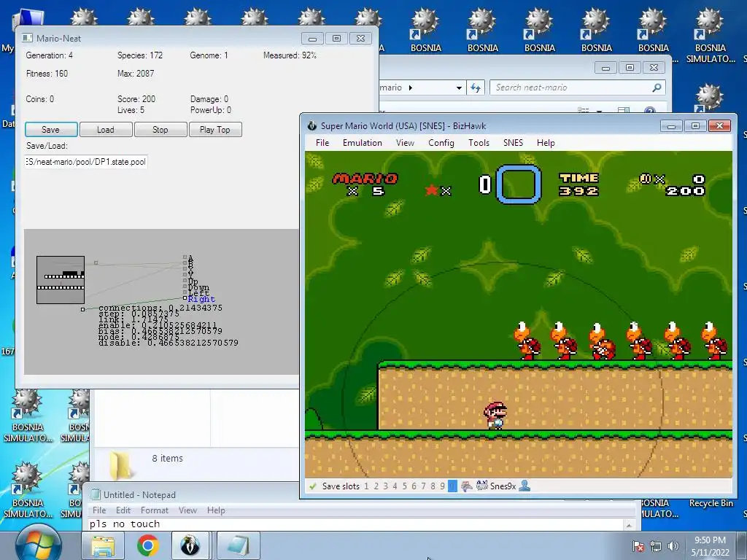Viewport: 747px width, 560px height.
Task: Click the green checkmark status icon in BizHawk
Action: [313, 486]
